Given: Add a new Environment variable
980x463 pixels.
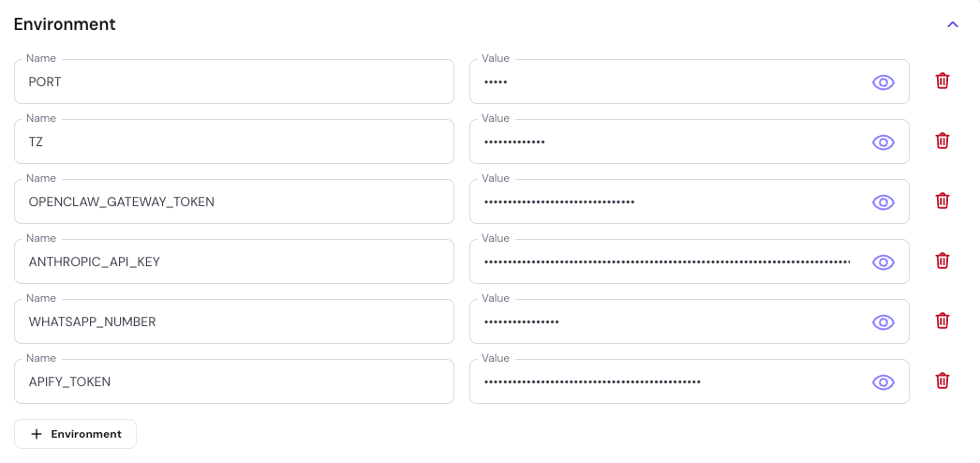Looking at the screenshot, I should pos(76,434).
